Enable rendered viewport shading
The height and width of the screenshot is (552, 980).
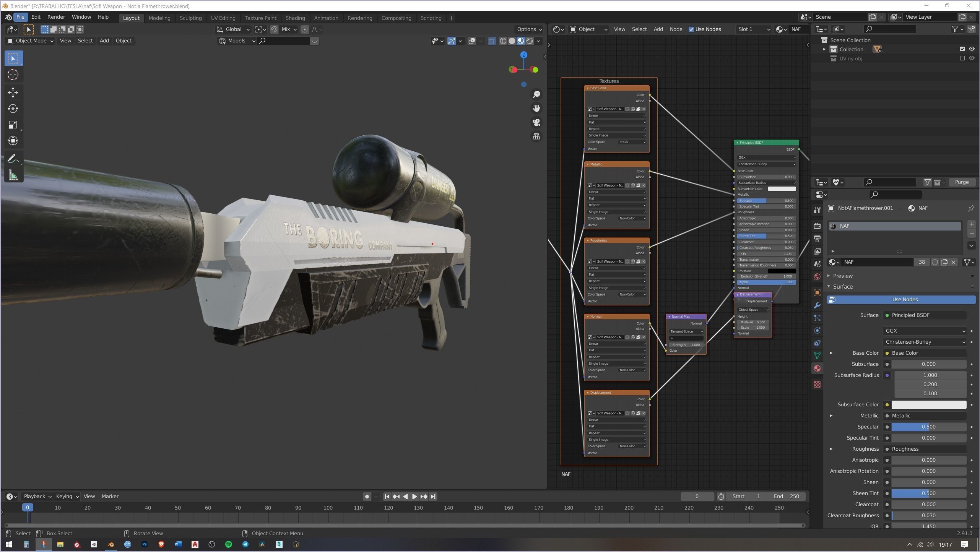[x=530, y=41]
